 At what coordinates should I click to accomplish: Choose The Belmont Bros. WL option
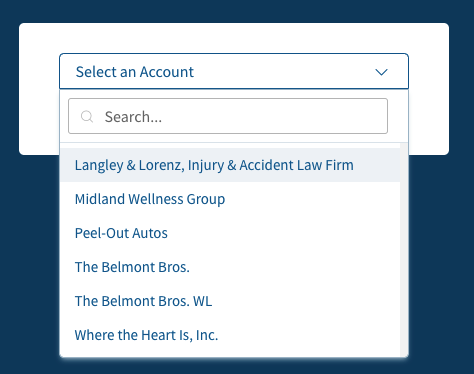pyautogui.click(x=143, y=301)
